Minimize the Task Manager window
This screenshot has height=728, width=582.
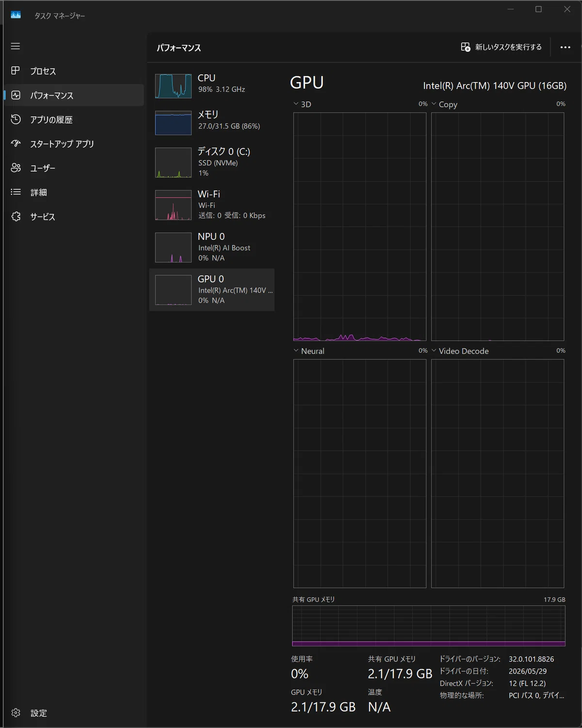pos(510,9)
